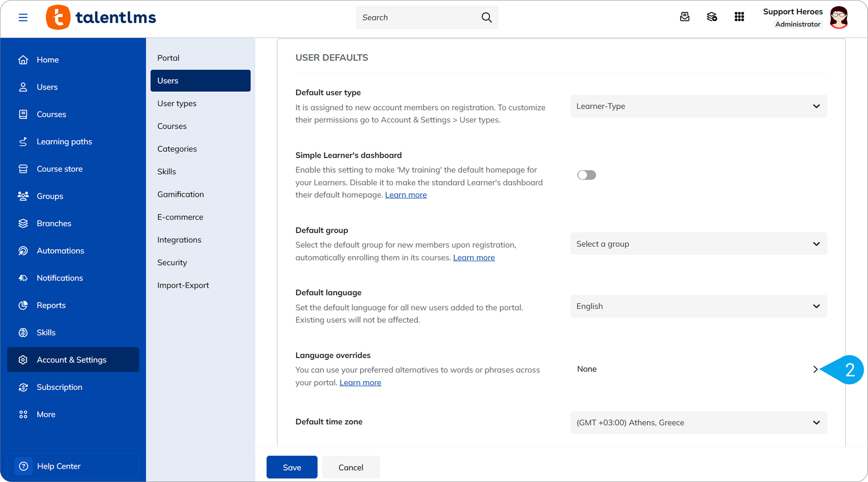Click the Help Center question mark icon
The height and width of the screenshot is (482, 868).
coord(24,466)
